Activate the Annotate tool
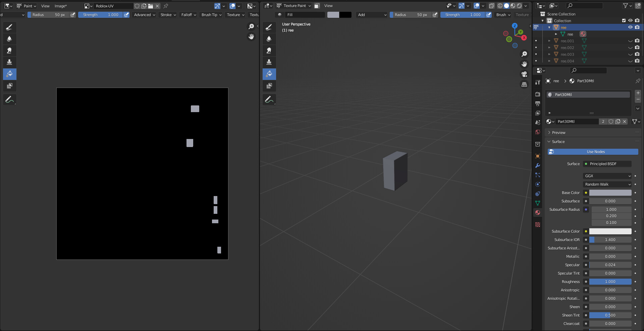The image size is (644, 331). 9,99
